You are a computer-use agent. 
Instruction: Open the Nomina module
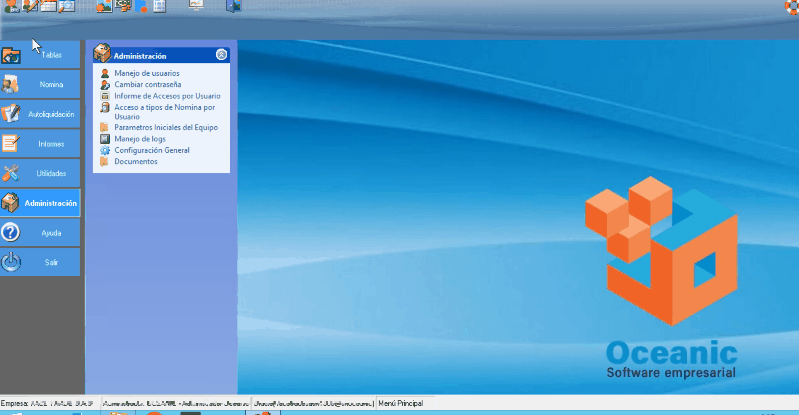point(41,84)
